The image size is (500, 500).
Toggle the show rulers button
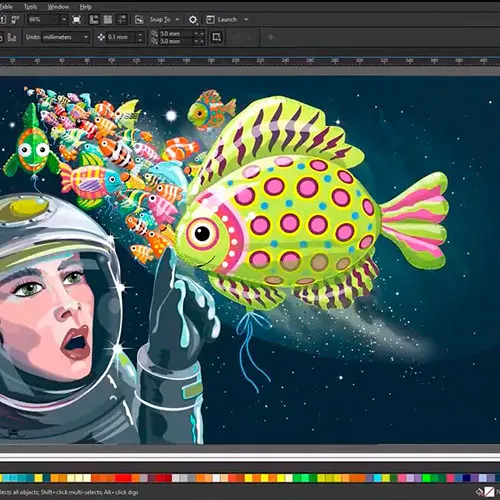coord(94,20)
